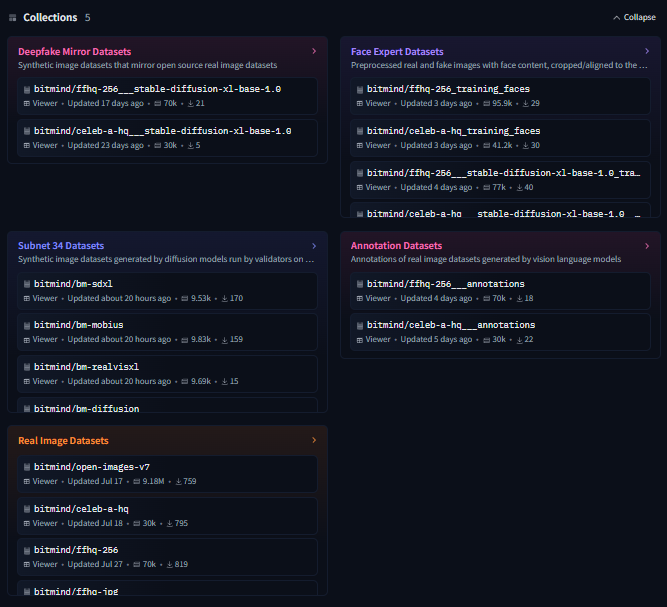The image size is (667, 607).
Task: Click dataset icon beside bitmind/ffhq-256___annotations
Action: pos(360,284)
